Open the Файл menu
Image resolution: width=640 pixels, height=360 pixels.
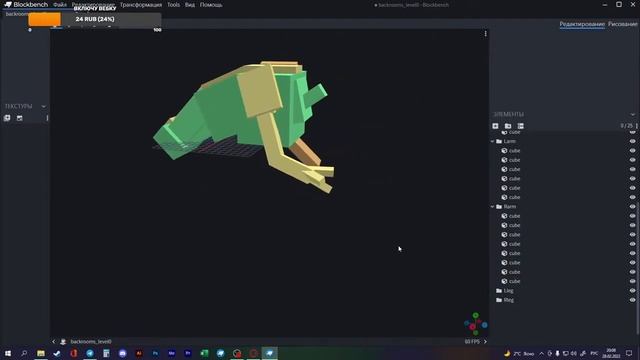(60, 5)
